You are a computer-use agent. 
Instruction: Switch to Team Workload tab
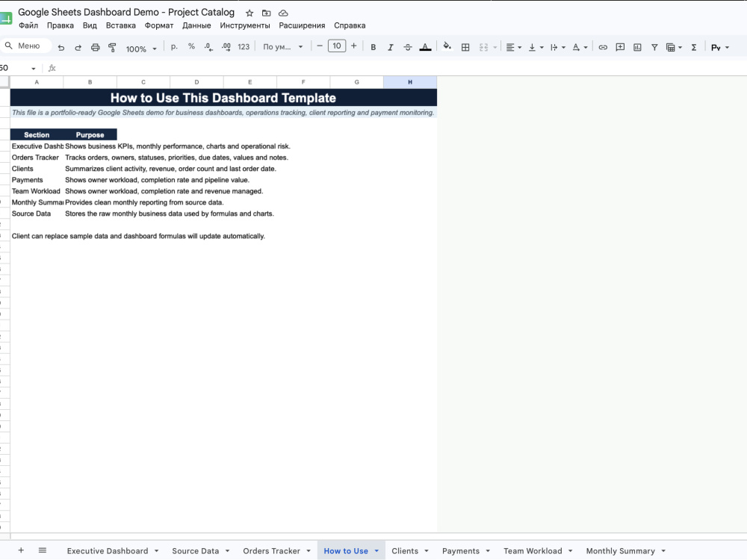click(533, 551)
